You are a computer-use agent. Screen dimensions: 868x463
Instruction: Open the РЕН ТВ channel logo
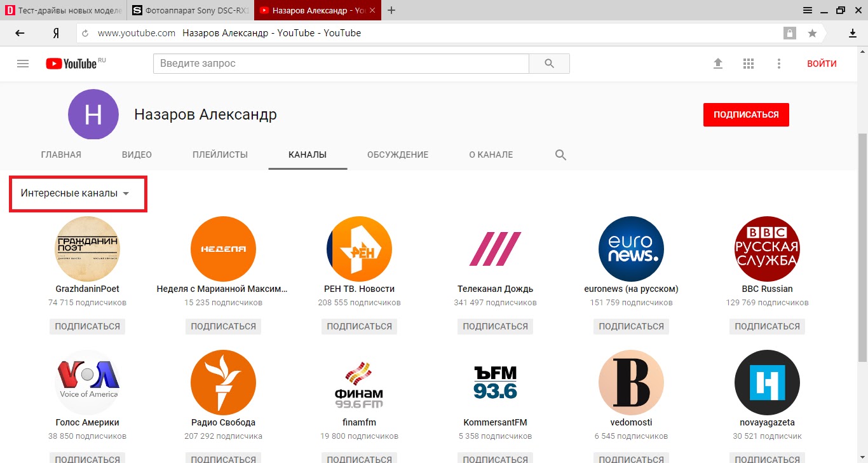(x=359, y=249)
